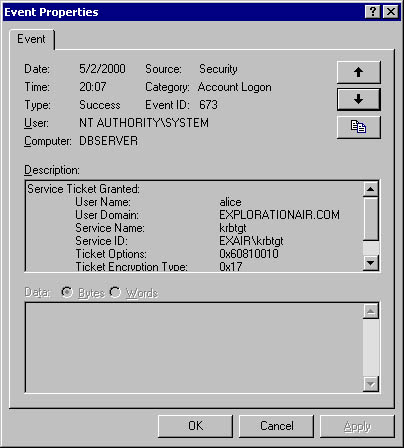Click Data box scrollbar up arrow

point(370,311)
